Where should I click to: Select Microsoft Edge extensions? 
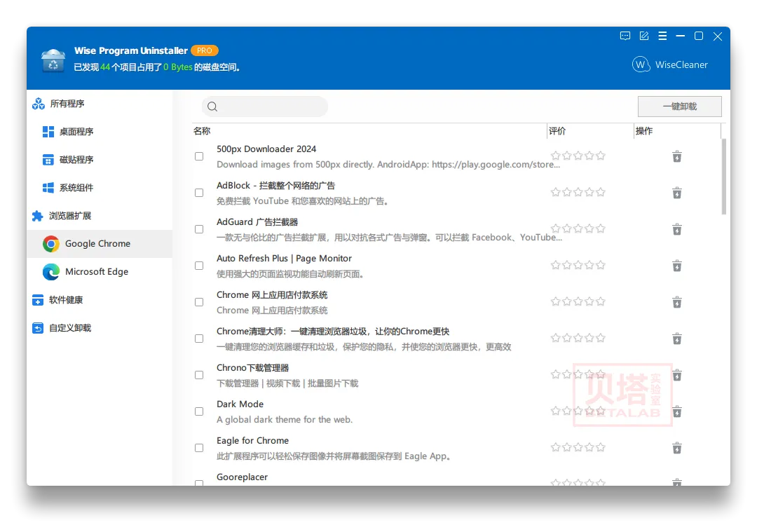coord(100,272)
